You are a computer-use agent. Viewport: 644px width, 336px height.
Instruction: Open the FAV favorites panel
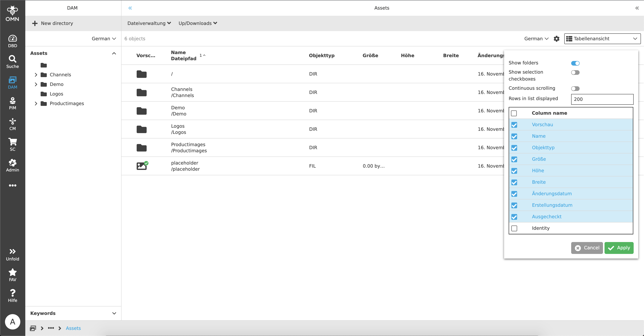(x=12, y=274)
